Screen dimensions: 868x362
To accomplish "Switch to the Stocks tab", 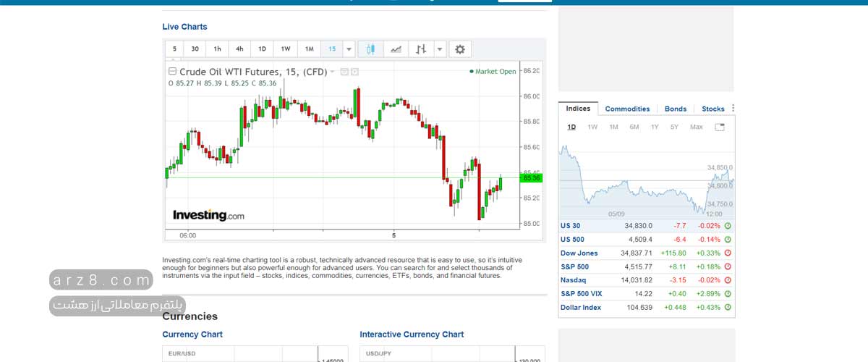I will pos(713,109).
